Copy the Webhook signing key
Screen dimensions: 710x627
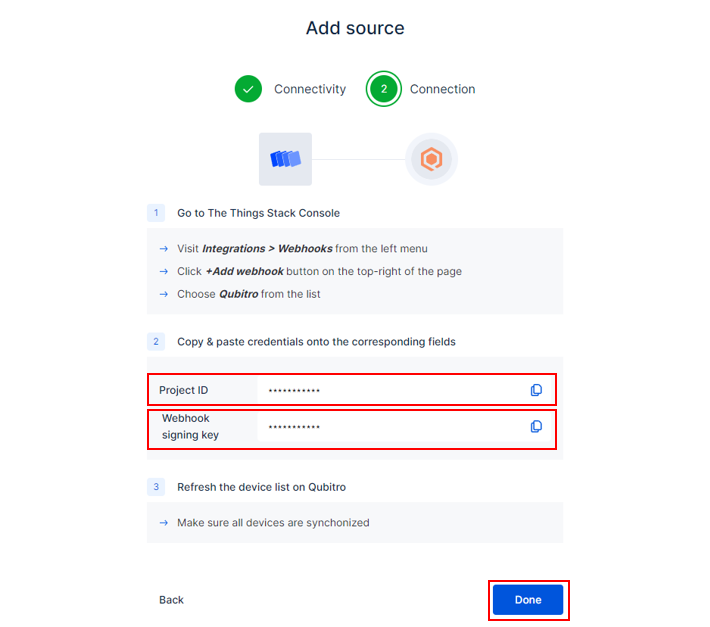[536, 426]
